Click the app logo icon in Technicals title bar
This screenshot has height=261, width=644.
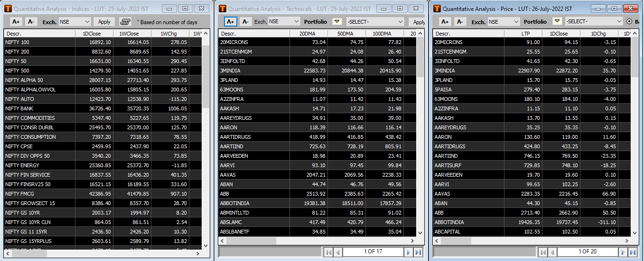click(x=223, y=9)
